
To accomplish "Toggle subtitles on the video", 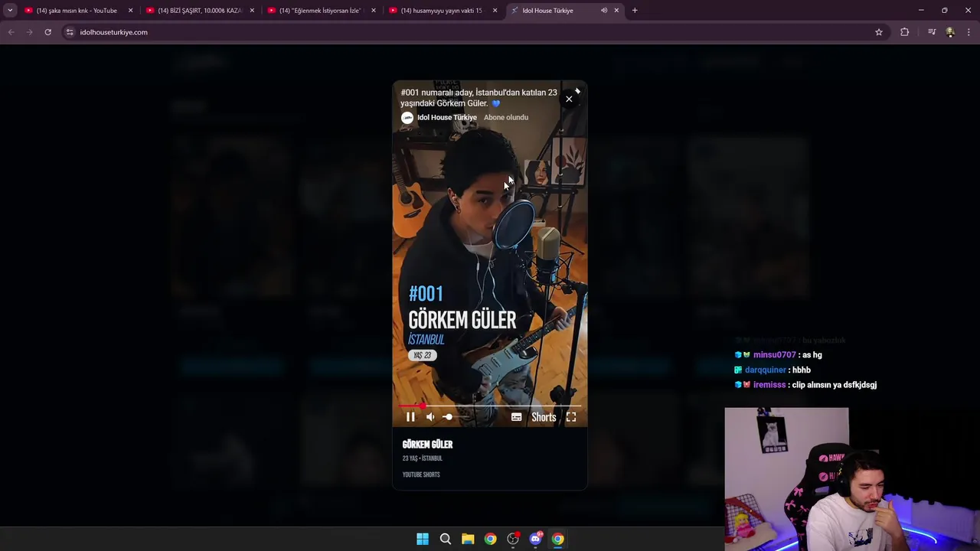I will click(x=517, y=417).
